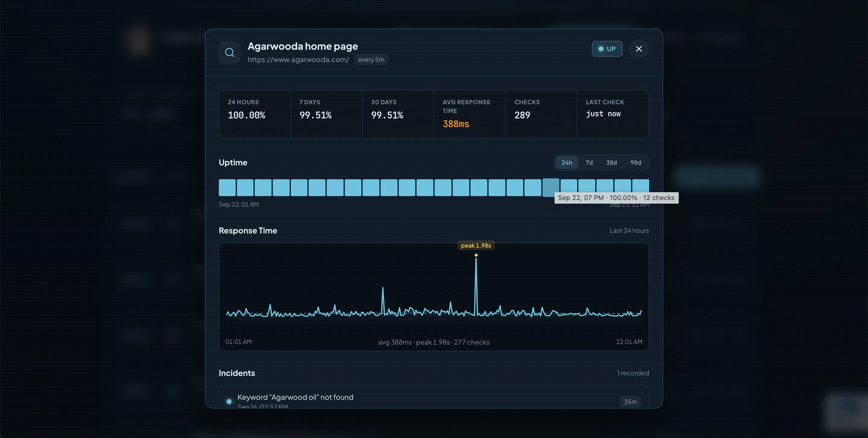
Task: Select the highlighted Sep 22, 07 PM uptime bar
Action: pos(551,188)
